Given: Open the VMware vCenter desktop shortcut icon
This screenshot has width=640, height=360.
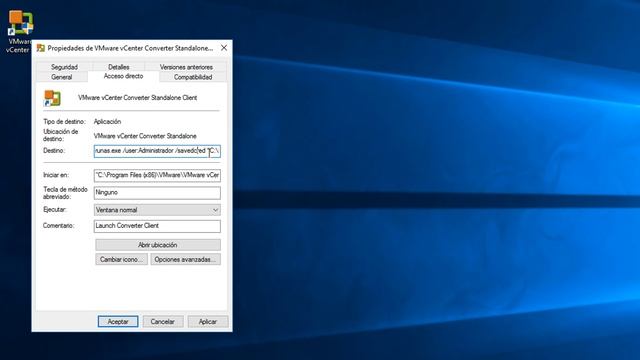Looking at the screenshot, I should pos(20,23).
